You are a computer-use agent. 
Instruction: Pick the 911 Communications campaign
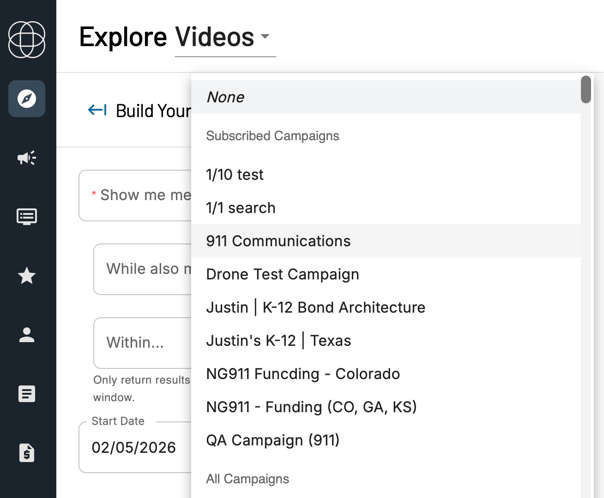tap(278, 241)
